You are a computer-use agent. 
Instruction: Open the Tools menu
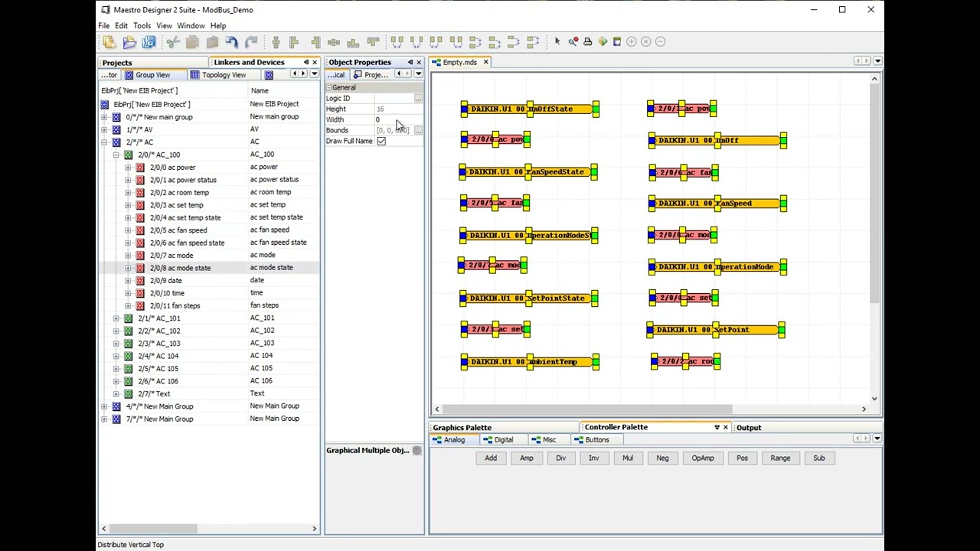142,25
